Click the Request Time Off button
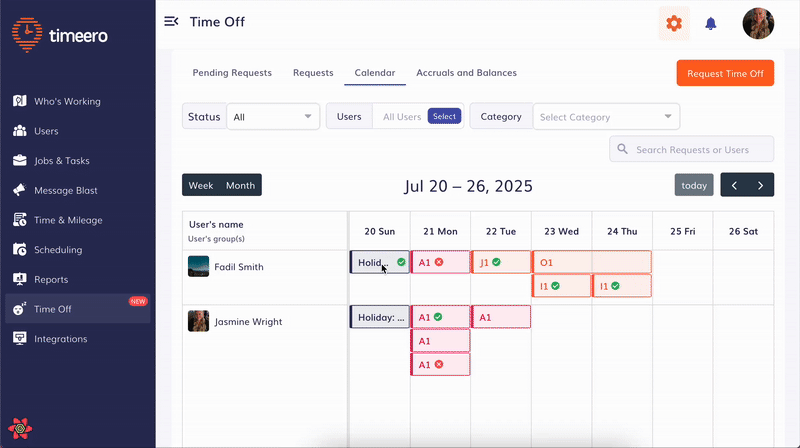This screenshot has height=448, width=800. tap(725, 73)
